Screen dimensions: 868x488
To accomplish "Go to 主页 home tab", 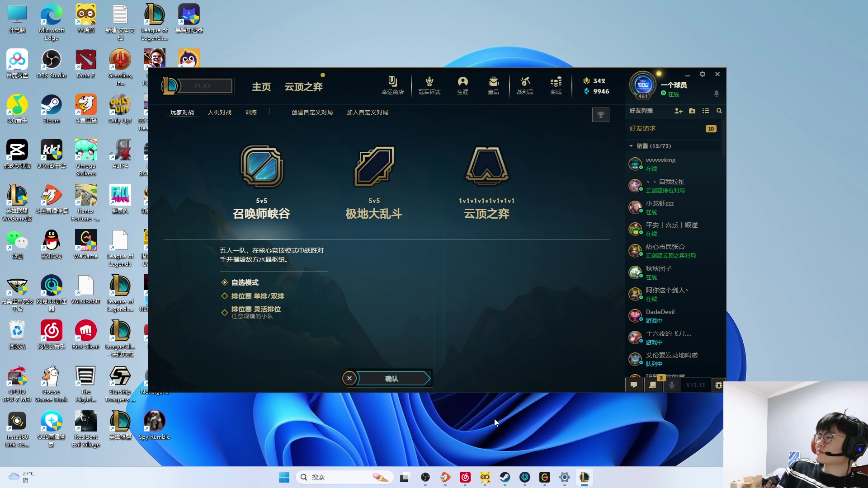I will tap(261, 87).
